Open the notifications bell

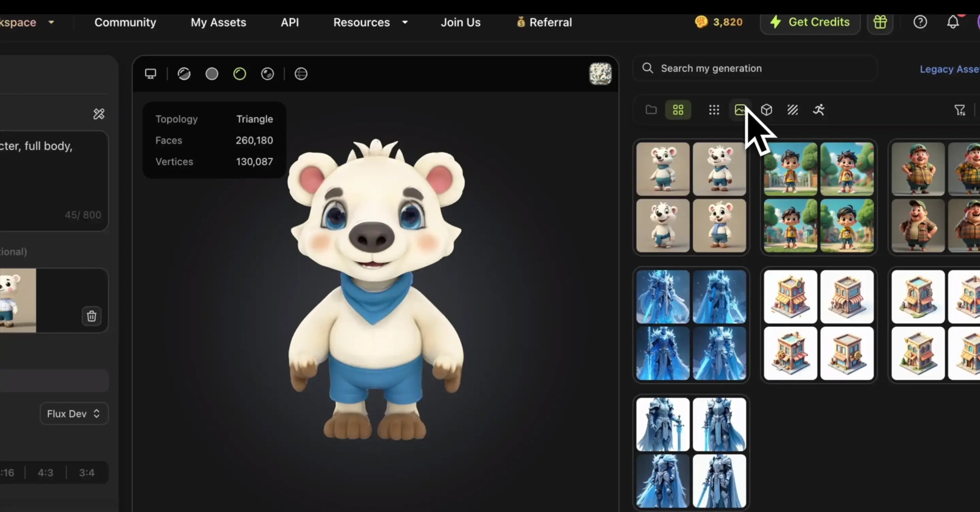tap(953, 22)
